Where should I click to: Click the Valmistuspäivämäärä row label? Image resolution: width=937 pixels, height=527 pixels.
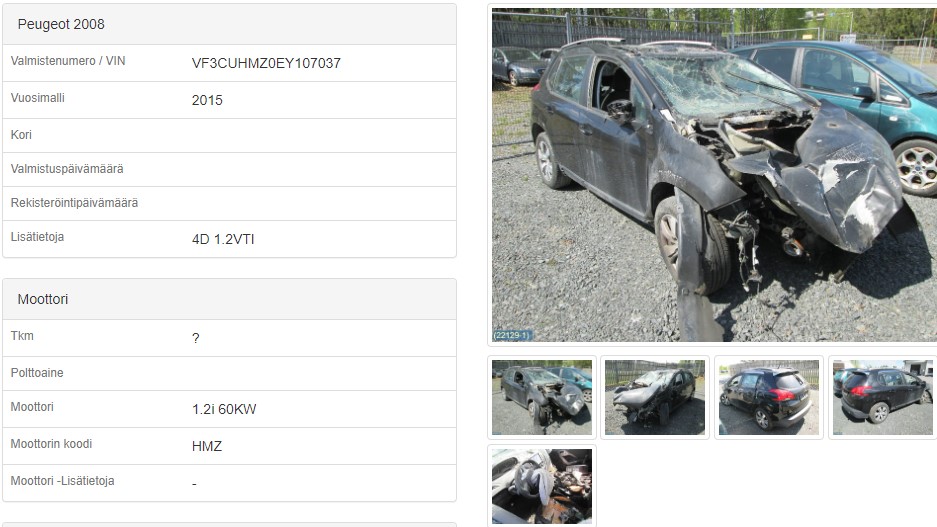[x=67, y=169]
